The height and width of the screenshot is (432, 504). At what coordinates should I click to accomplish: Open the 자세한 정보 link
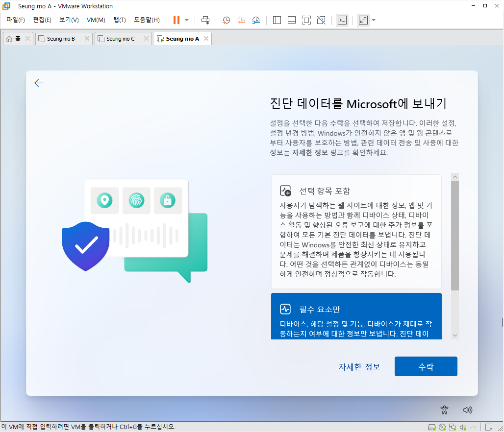point(359,366)
